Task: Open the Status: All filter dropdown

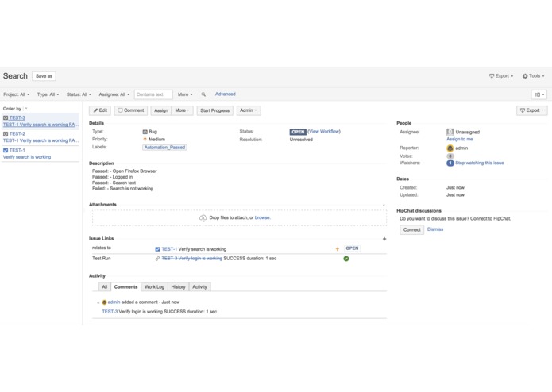Action: tap(79, 94)
